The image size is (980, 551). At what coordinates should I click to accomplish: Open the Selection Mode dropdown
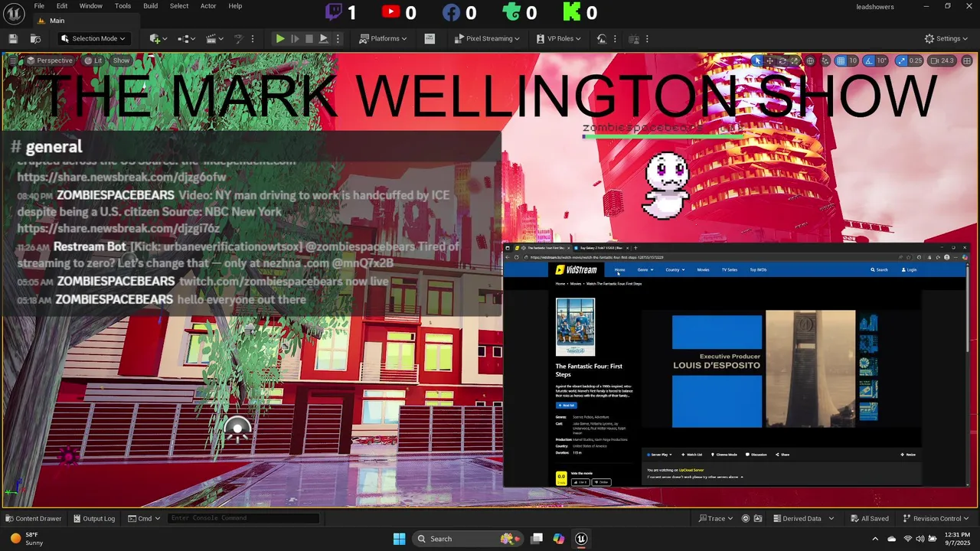(x=93, y=38)
